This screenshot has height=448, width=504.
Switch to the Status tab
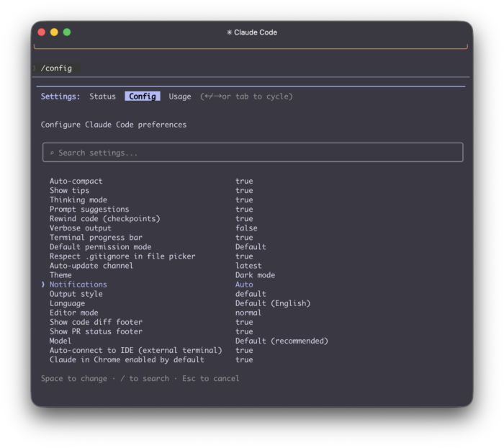(102, 97)
